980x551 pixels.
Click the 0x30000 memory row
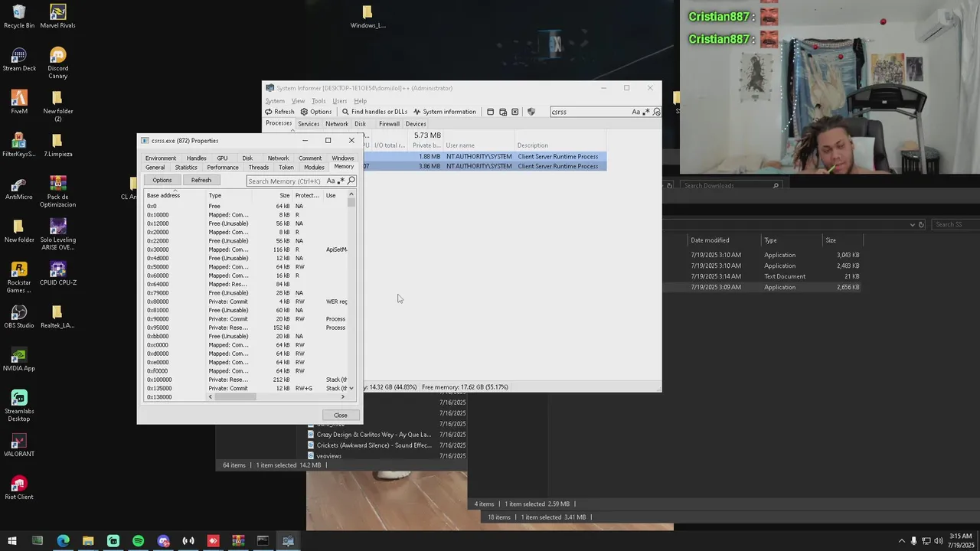246,249
